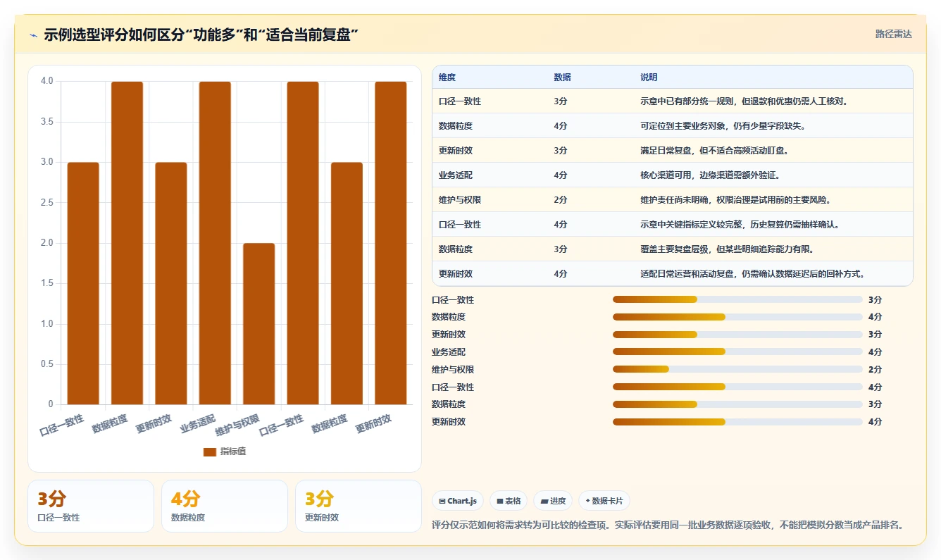Click the 业务适配 progress bar at 4分
The width and height of the screenshot is (941, 560).
coord(737,351)
